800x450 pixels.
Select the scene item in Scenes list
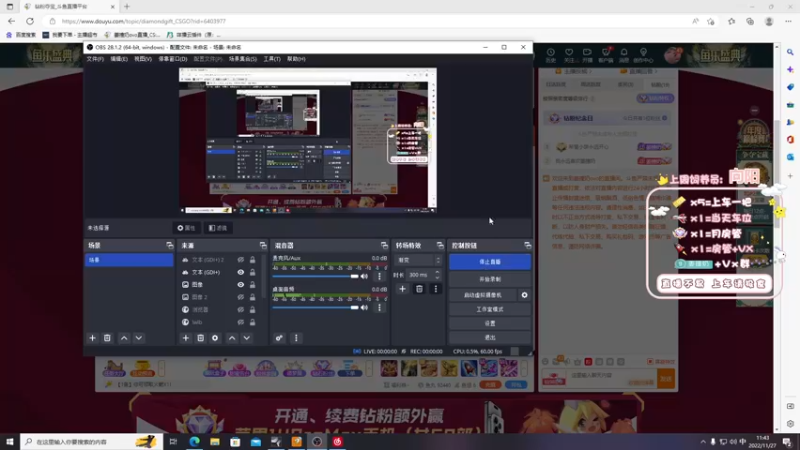point(129,260)
